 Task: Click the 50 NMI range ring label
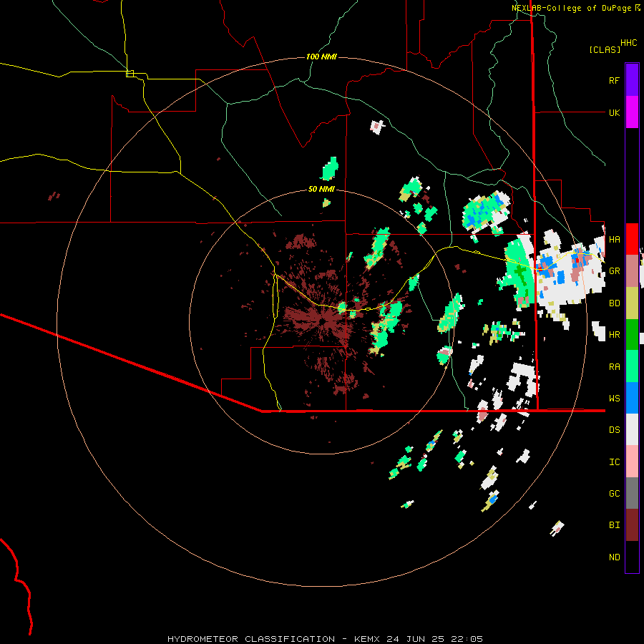point(321,189)
